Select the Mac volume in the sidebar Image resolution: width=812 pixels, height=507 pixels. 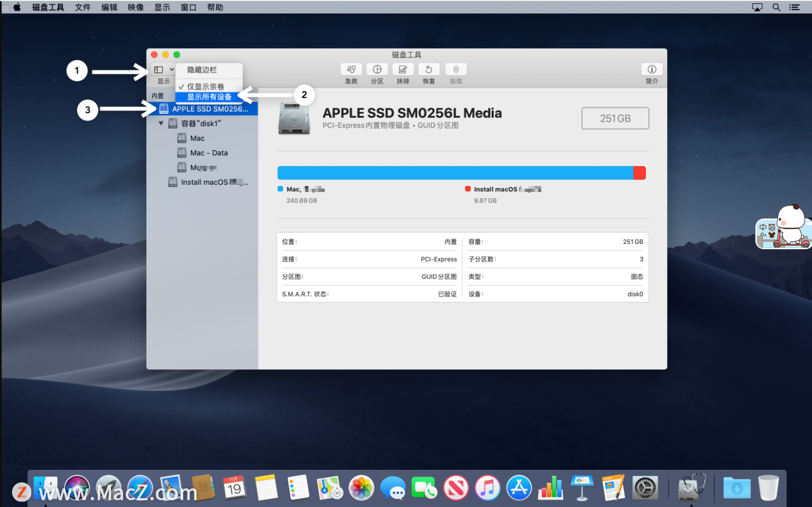coord(202,138)
